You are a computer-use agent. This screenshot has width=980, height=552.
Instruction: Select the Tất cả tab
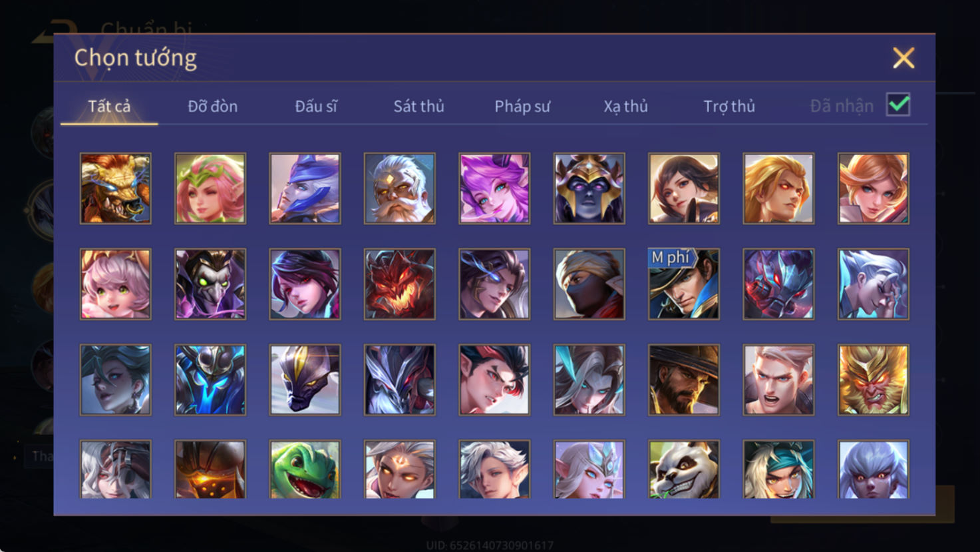(109, 106)
